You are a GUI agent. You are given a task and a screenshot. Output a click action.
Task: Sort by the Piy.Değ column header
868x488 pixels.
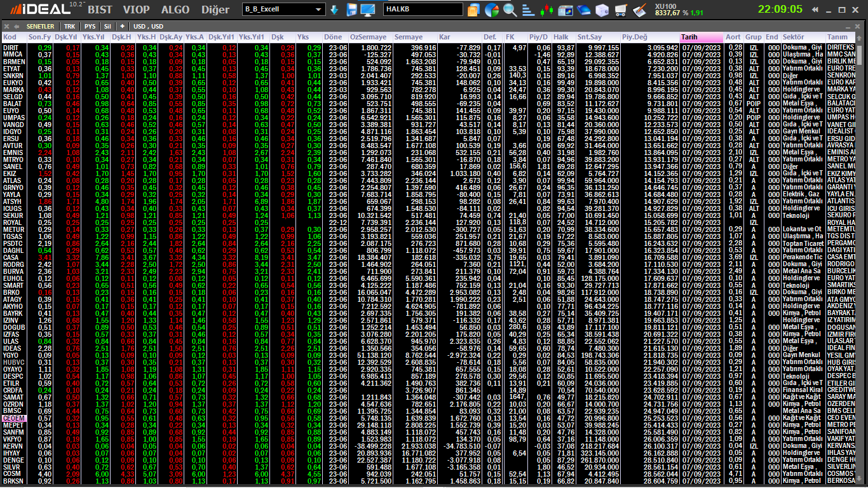pos(649,37)
